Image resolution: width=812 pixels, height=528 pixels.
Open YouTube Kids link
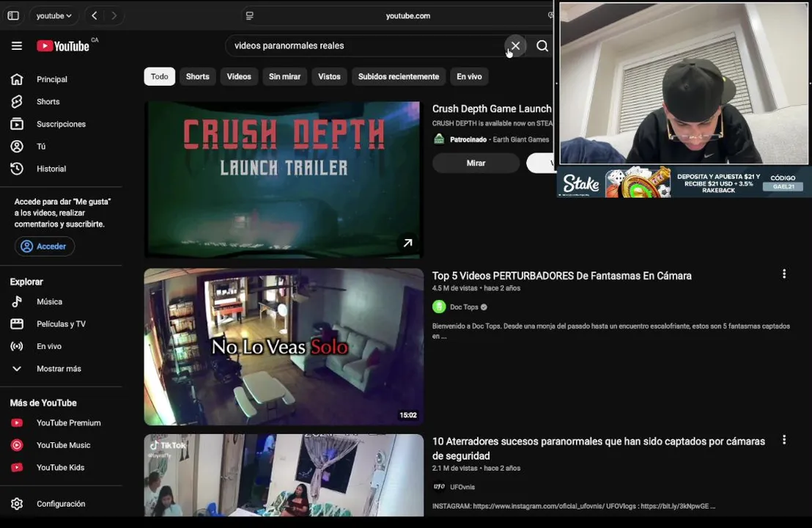(x=61, y=467)
